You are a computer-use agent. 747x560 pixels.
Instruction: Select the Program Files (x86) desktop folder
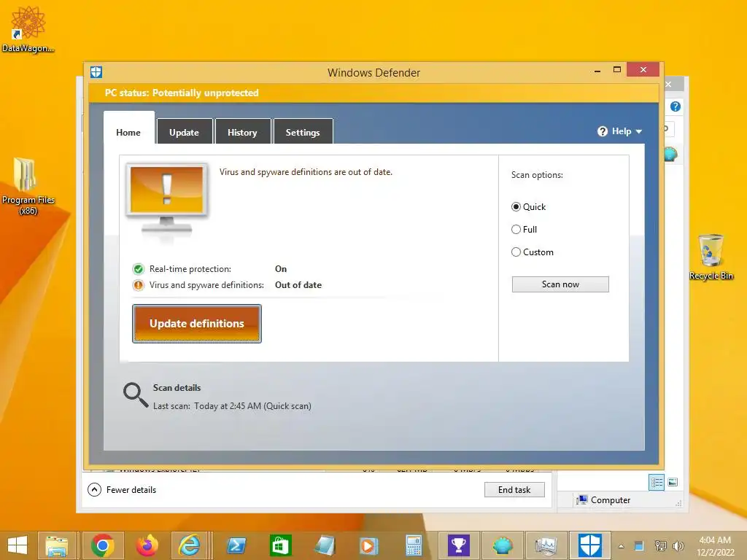(28, 187)
